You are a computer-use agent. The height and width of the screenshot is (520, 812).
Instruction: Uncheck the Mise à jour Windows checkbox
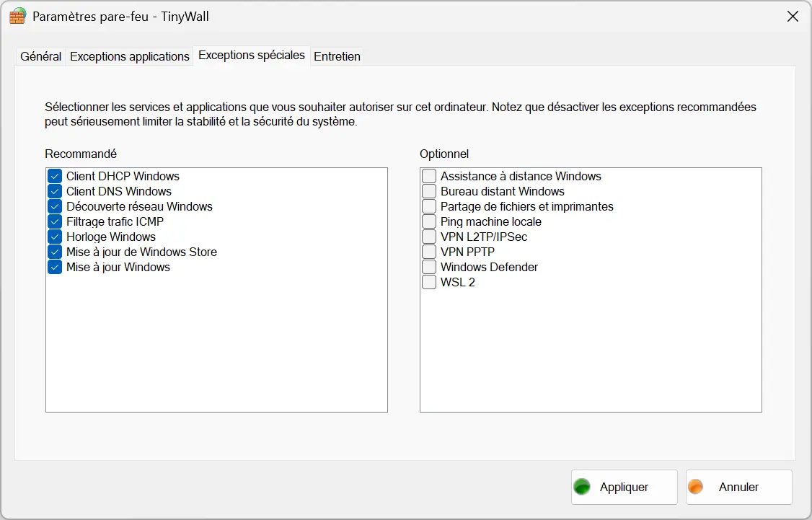click(x=55, y=268)
